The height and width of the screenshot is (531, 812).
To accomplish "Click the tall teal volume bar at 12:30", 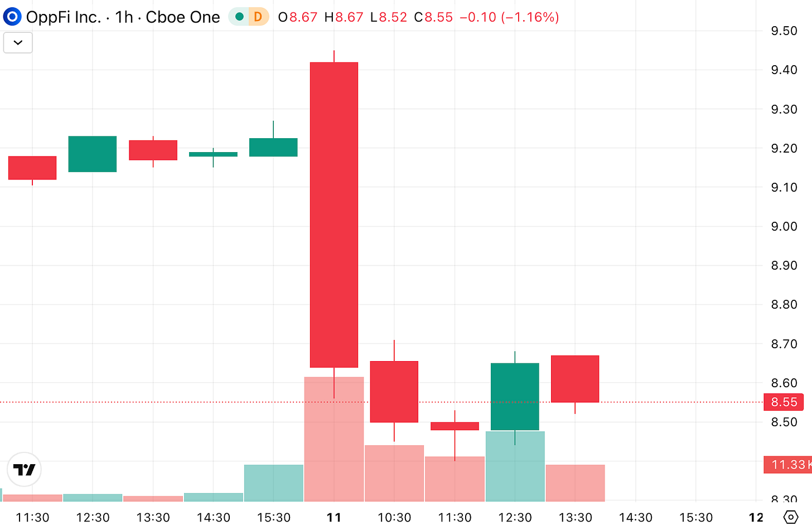I will (515, 465).
